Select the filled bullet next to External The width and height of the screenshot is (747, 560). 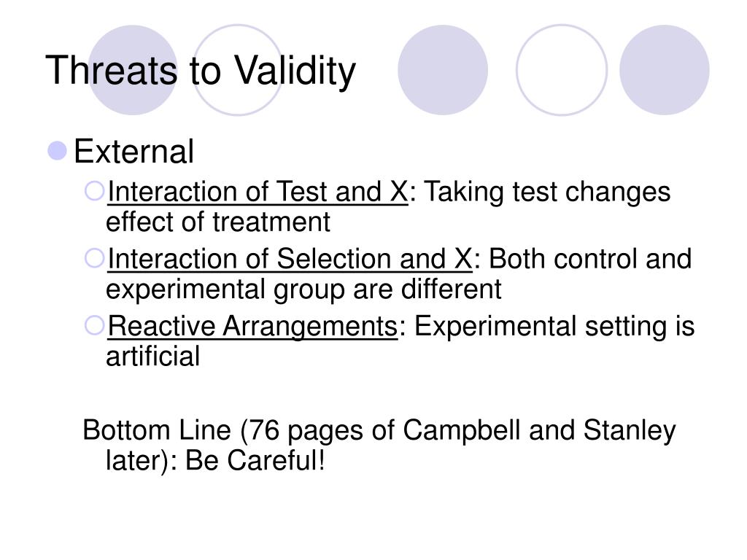[x=57, y=151]
